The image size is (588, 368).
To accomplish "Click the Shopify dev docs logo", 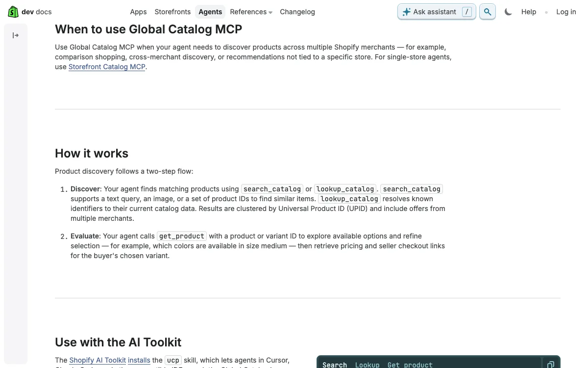I will [x=30, y=12].
